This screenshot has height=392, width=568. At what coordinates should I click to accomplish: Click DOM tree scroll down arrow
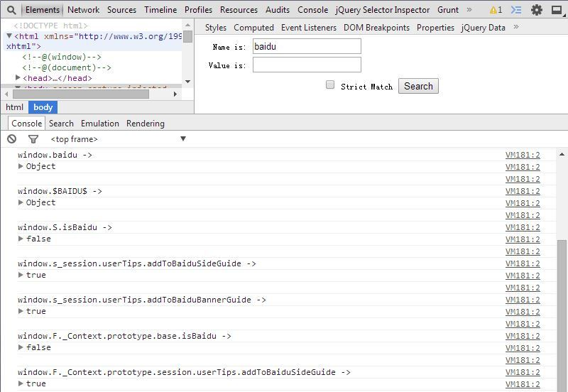pos(187,82)
